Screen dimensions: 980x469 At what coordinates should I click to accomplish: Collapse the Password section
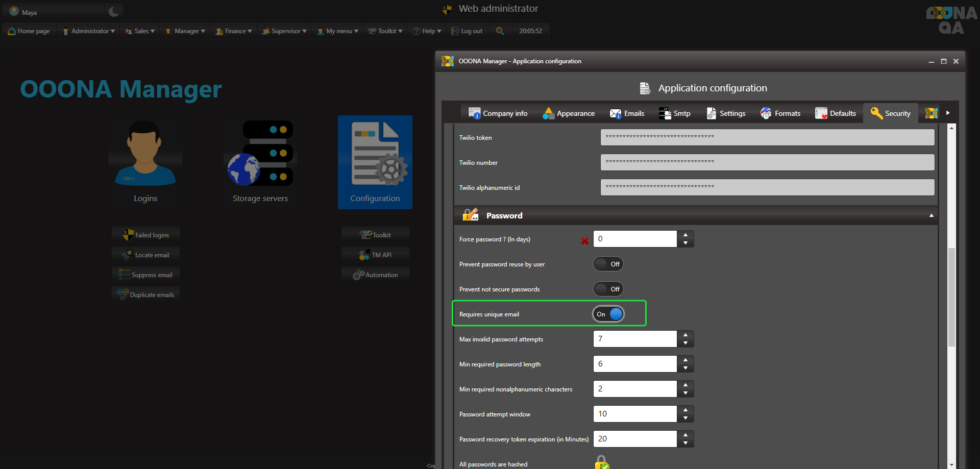[x=931, y=215]
